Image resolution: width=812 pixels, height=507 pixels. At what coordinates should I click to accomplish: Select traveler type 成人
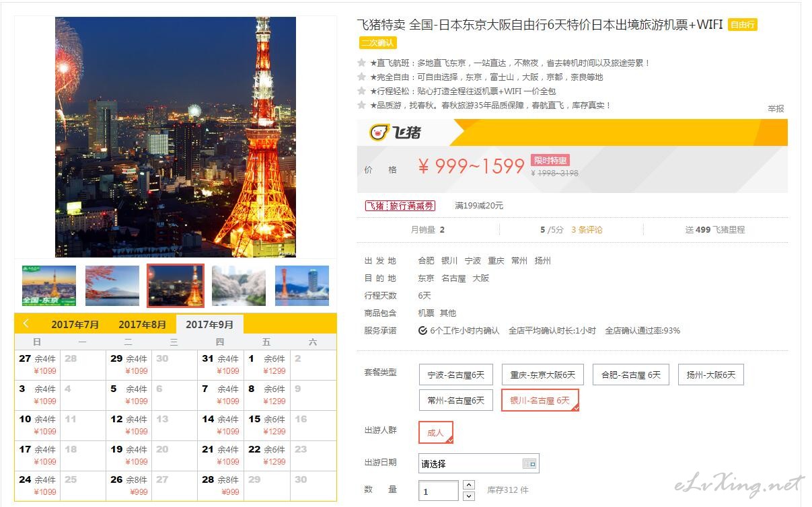point(436,432)
